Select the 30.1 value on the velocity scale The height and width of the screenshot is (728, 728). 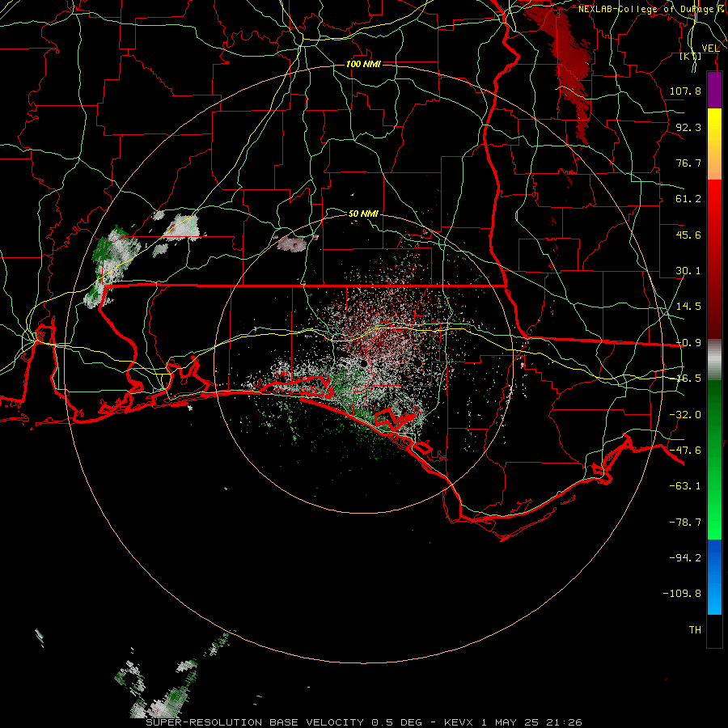pyautogui.click(x=688, y=271)
